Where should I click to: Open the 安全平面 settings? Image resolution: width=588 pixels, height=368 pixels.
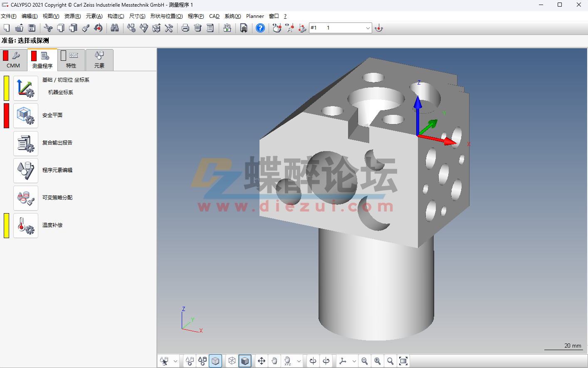click(26, 116)
